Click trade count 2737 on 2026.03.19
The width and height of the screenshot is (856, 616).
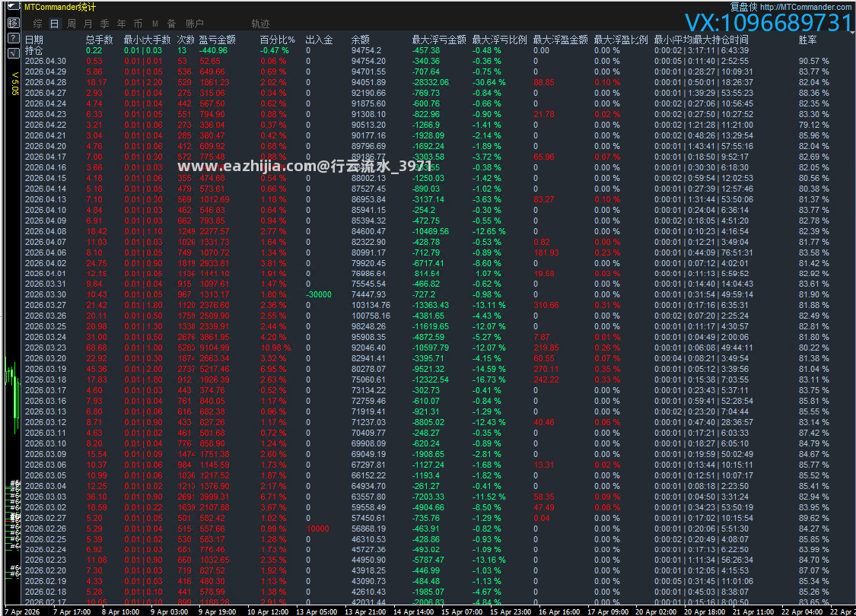(186, 369)
